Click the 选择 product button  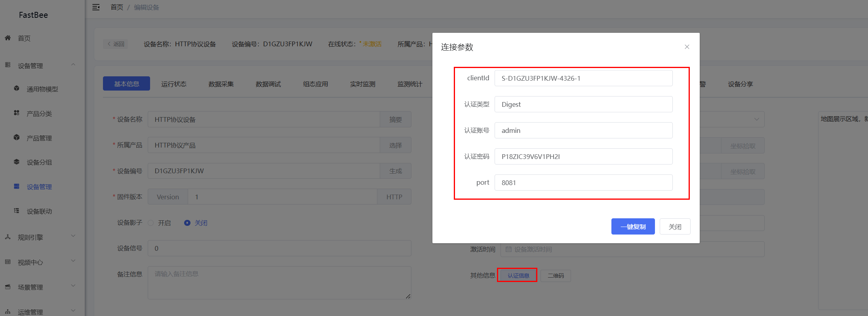(x=395, y=145)
